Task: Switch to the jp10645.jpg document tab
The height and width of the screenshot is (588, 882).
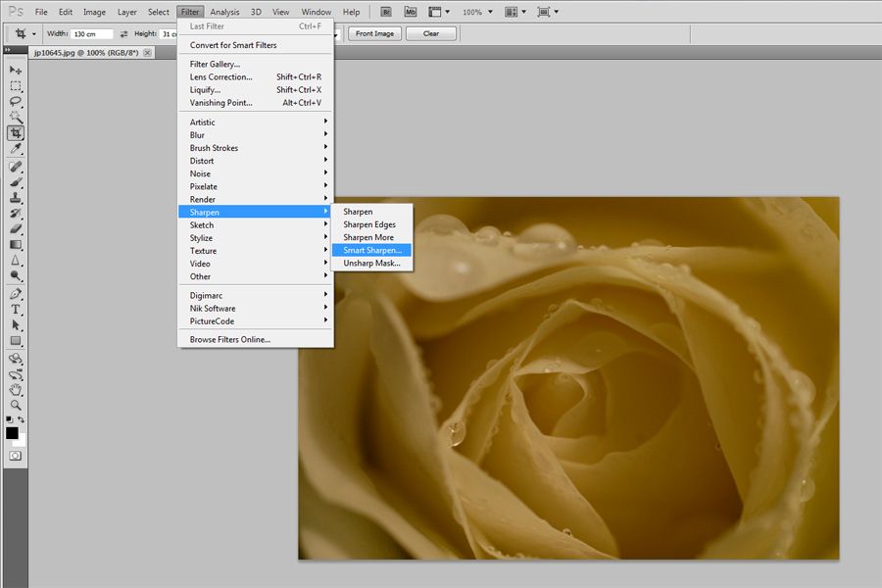Action: point(86,53)
